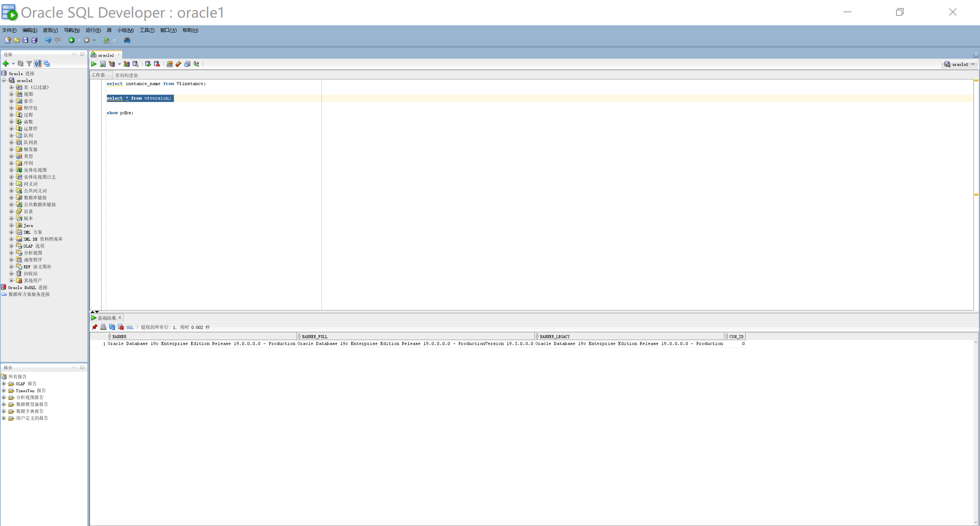This screenshot has width=980, height=526.
Task: Open the 编辑(E) menu
Action: [30, 30]
